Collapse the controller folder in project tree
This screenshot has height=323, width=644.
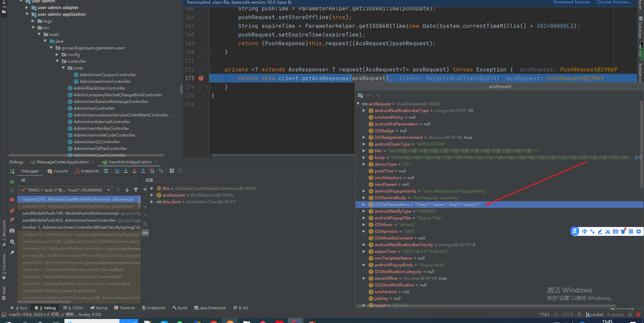[x=57, y=61]
